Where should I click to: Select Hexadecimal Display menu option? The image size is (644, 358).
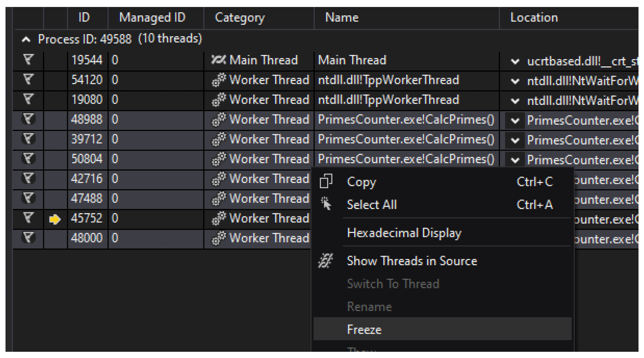click(x=404, y=233)
